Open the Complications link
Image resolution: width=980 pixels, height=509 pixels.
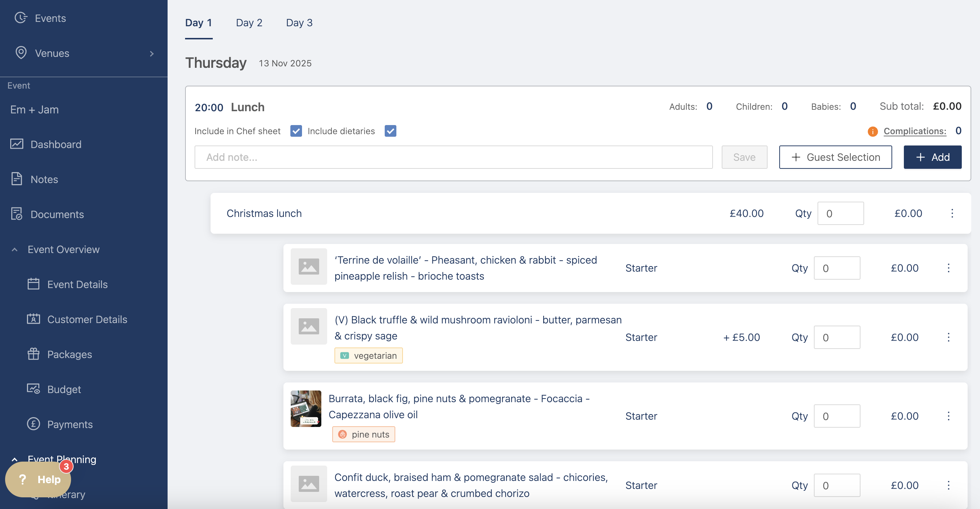(914, 131)
